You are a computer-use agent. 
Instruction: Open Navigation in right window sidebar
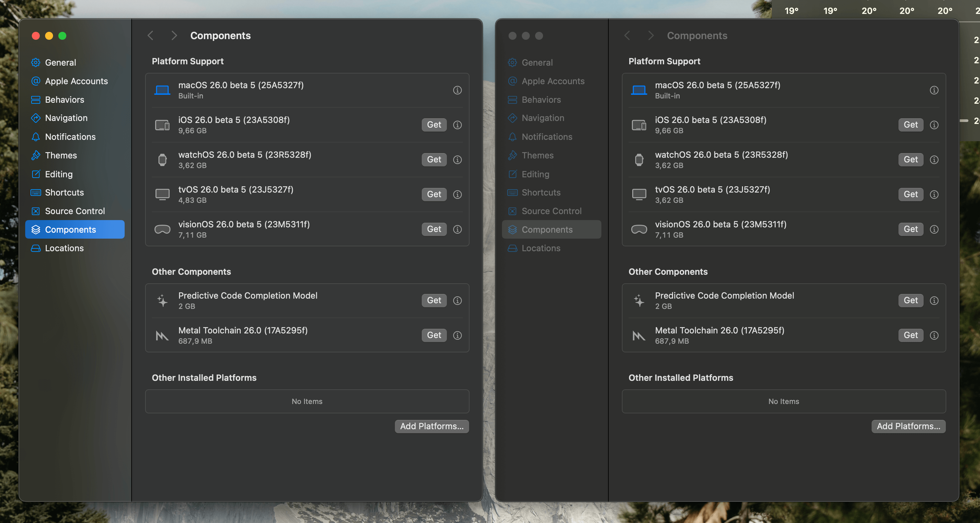pyautogui.click(x=552, y=118)
